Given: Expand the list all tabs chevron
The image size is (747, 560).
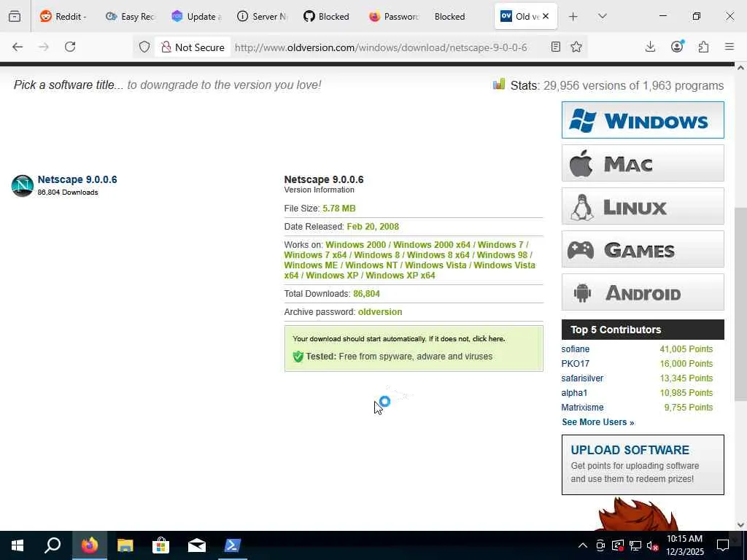Looking at the screenshot, I should 602,16.
